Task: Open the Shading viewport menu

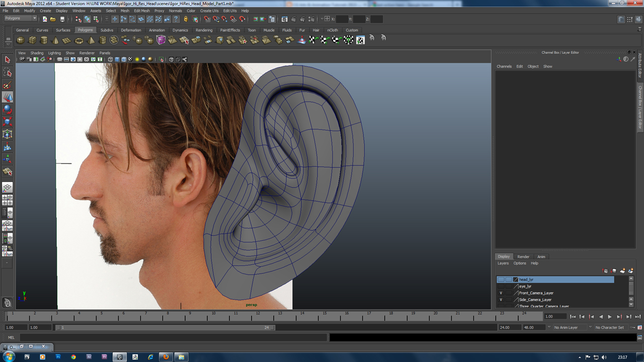Action: click(37, 53)
